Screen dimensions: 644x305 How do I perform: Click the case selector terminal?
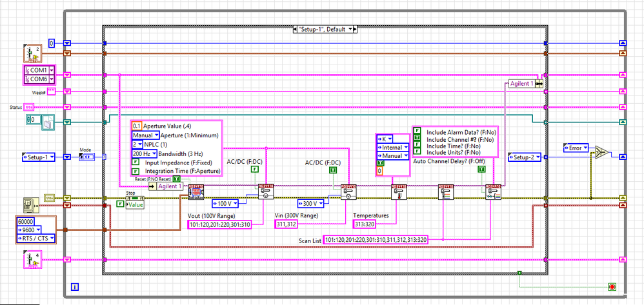point(104,157)
